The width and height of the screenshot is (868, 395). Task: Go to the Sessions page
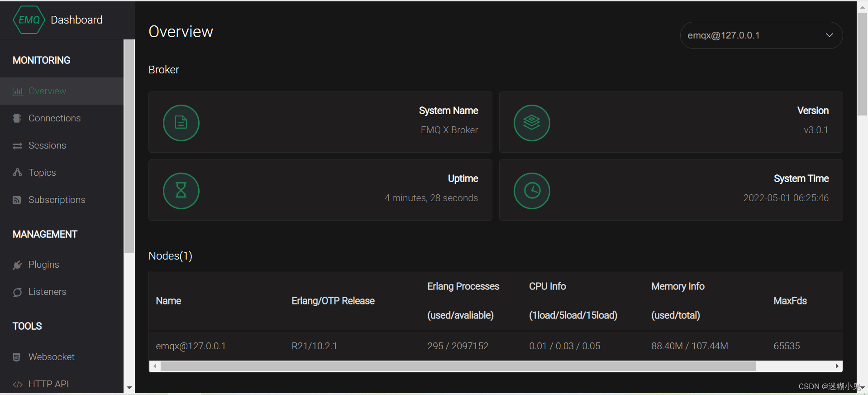[62, 145]
